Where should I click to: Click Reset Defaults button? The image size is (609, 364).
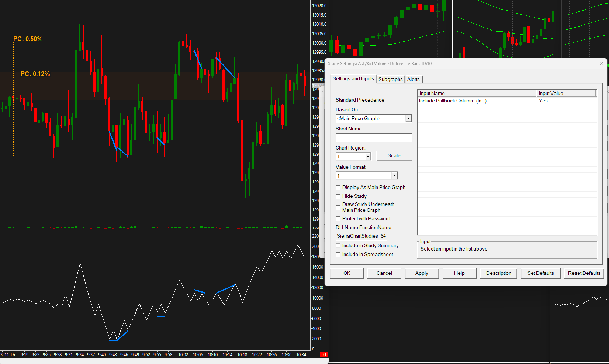pos(584,273)
